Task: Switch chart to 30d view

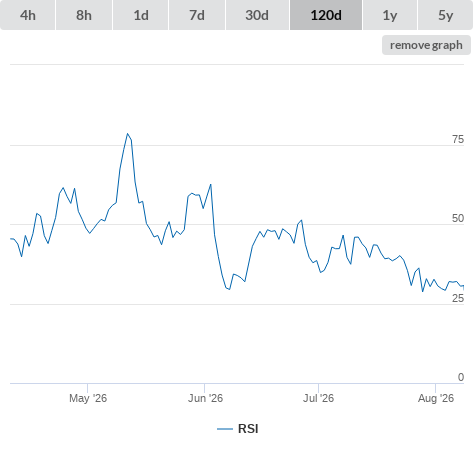Action: pos(257,15)
